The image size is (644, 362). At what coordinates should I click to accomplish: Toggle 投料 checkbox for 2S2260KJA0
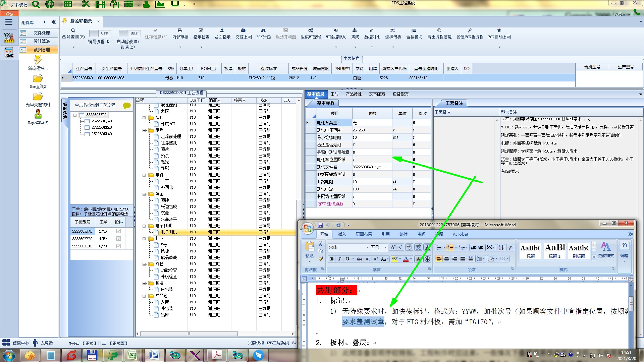click(118, 231)
